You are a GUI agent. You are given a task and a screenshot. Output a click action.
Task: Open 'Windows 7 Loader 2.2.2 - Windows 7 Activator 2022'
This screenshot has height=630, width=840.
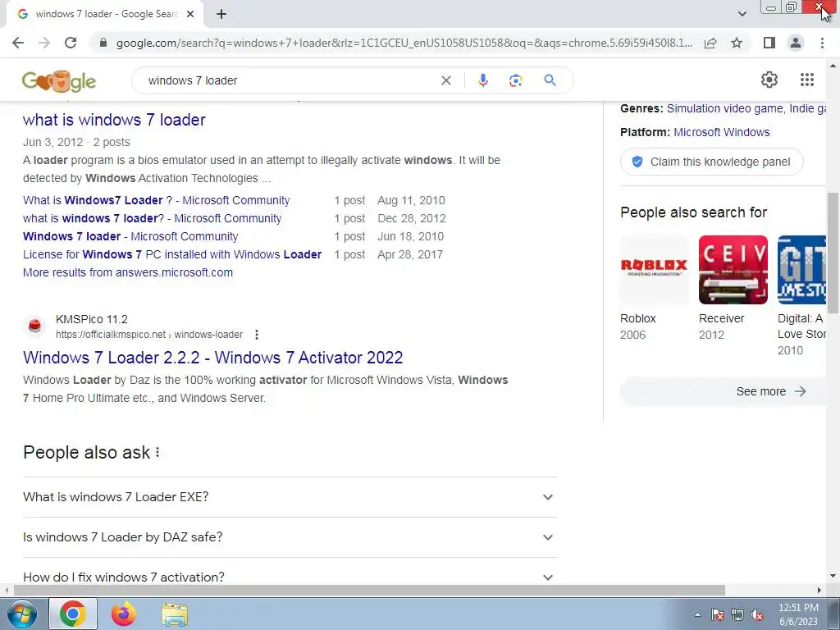coord(213,358)
